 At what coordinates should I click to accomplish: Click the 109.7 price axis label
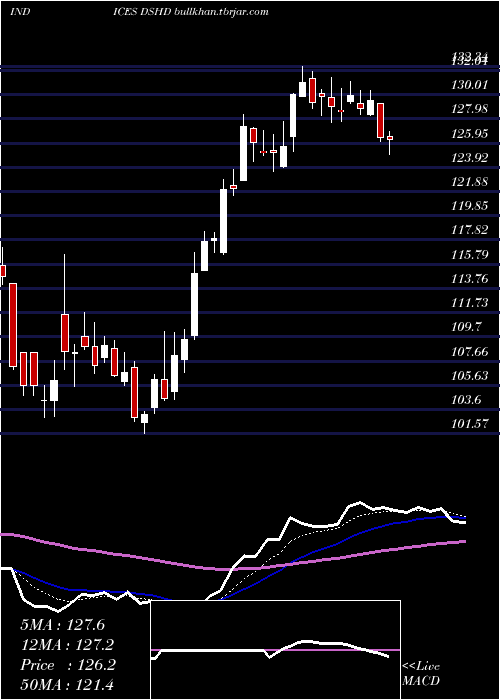pos(467,327)
